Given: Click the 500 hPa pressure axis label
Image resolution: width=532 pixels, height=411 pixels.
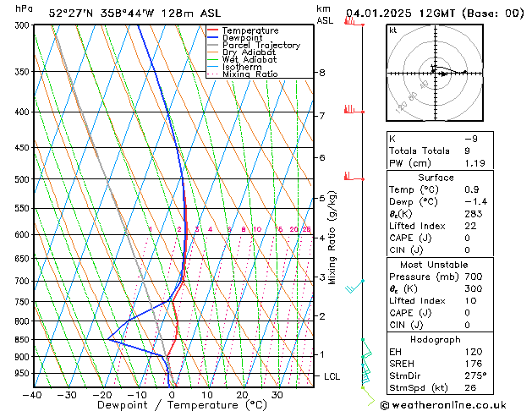Looking at the screenshot, I should pyautogui.click(x=24, y=179).
